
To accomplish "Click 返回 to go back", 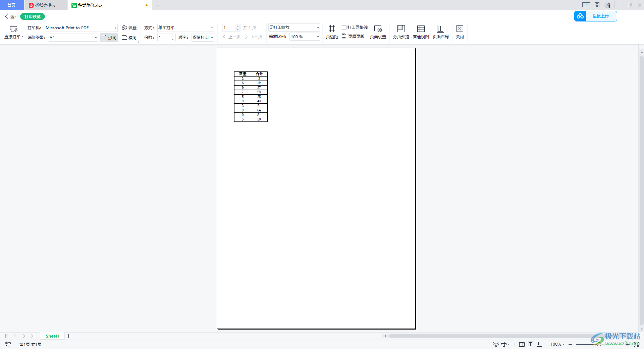I will tap(11, 16).
